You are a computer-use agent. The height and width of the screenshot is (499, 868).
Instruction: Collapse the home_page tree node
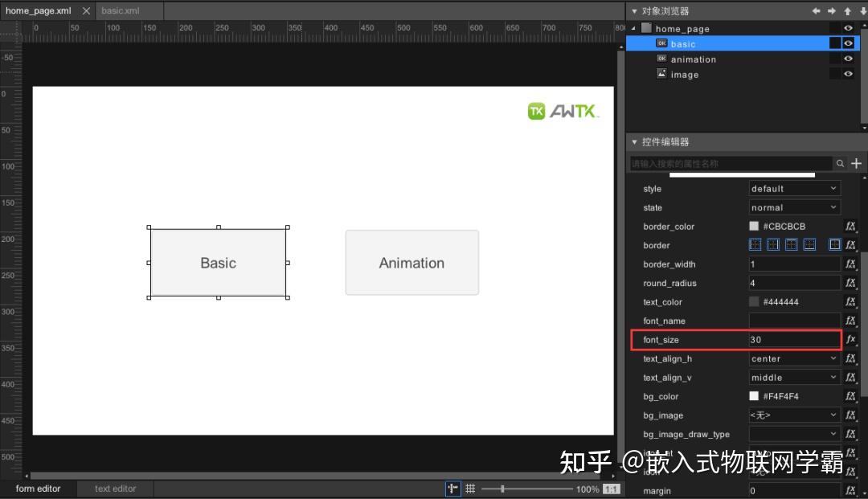[633, 27]
